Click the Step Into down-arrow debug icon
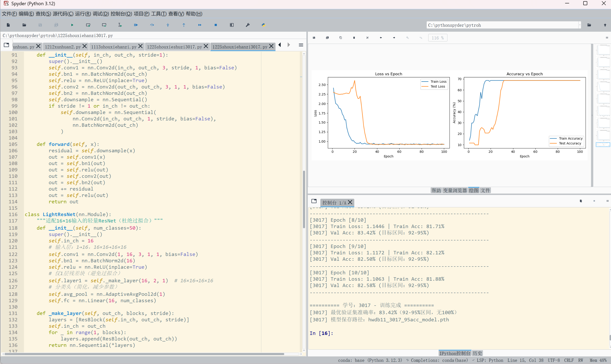Viewport: 611px width, 364px height. point(168,25)
